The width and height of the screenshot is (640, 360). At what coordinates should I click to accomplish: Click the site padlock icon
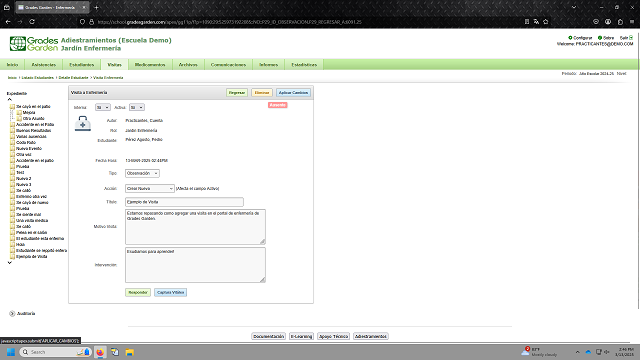coord(91,22)
